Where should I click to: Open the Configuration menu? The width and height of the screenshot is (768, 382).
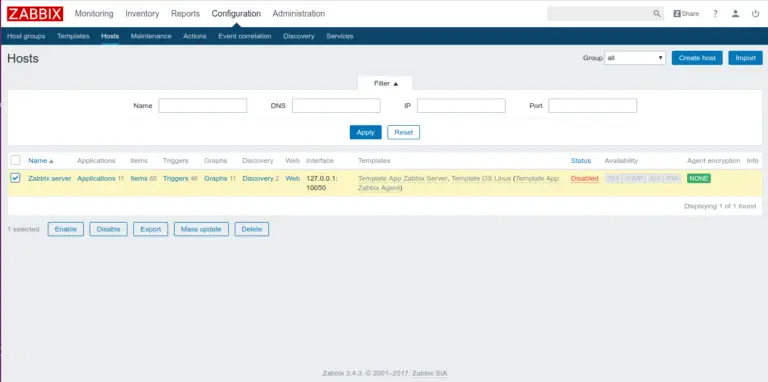pos(236,14)
